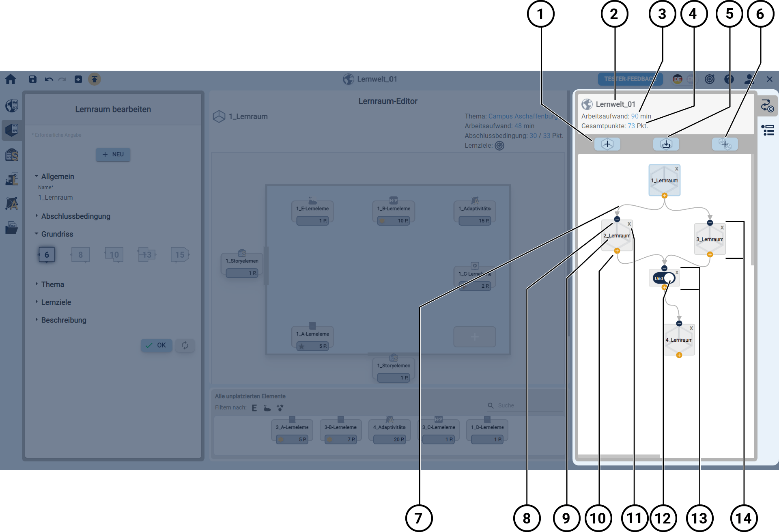
Task: Click the reset icon next to OK
Action: [x=185, y=345]
